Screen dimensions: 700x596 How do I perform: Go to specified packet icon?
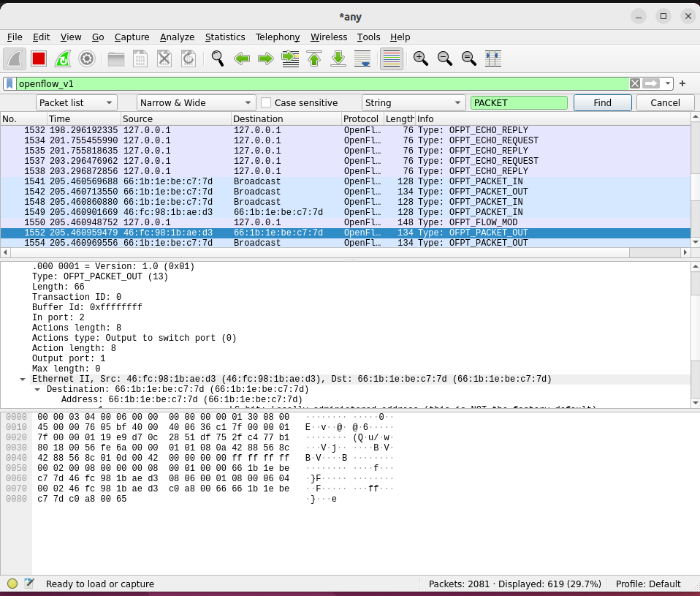290,59
